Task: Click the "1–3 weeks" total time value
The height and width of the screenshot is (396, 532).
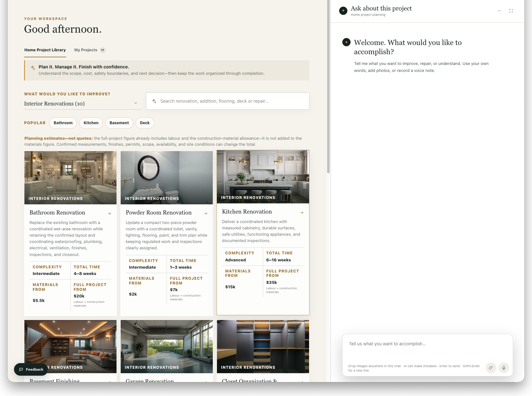Action: (x=181, y=267)
